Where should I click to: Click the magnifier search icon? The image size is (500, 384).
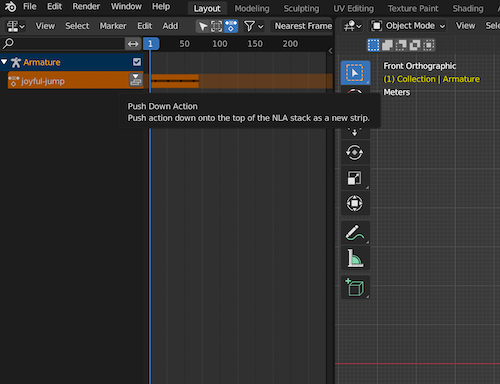8,43
